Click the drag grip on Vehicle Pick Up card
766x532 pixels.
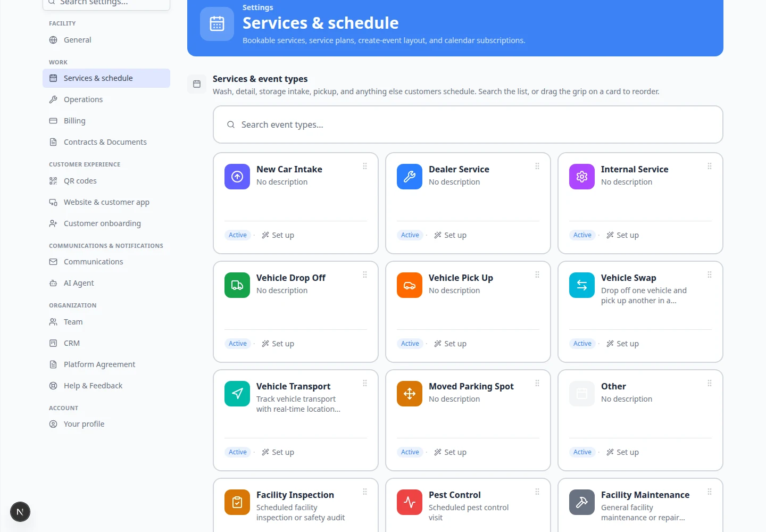tap(537, 275)
